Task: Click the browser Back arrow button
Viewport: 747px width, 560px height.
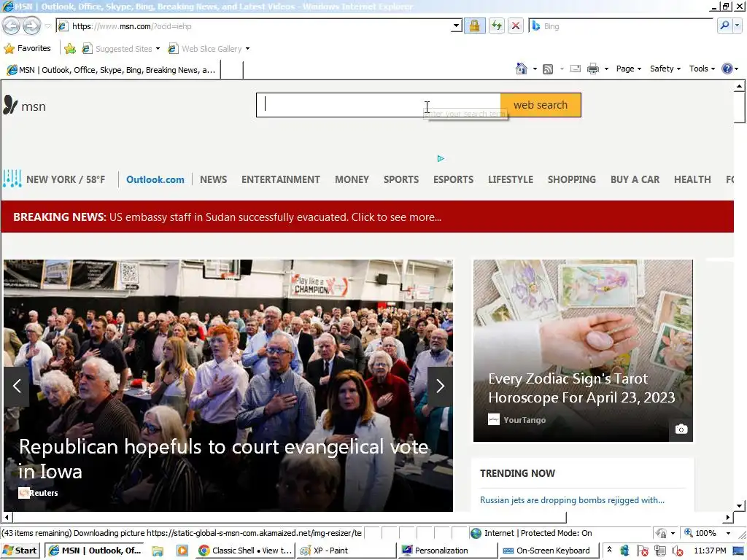Action: [x=11, y=26]
